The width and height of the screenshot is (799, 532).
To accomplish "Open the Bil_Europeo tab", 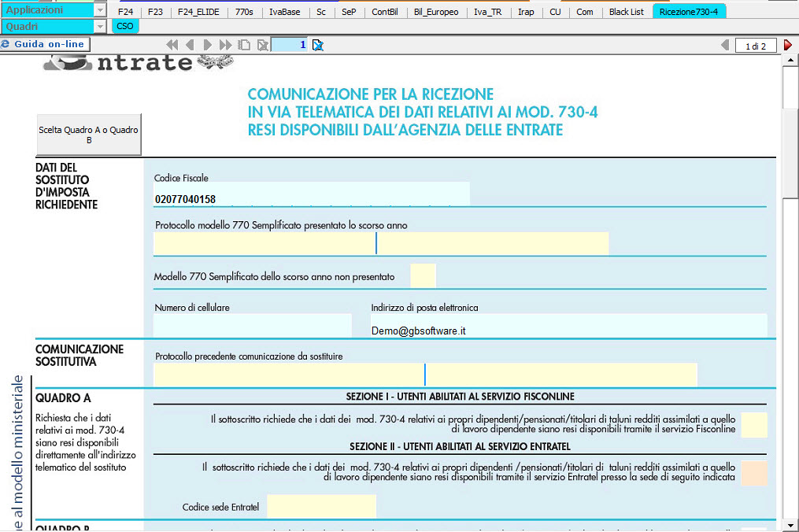I will pyautogui.click(x=436, y=12).
